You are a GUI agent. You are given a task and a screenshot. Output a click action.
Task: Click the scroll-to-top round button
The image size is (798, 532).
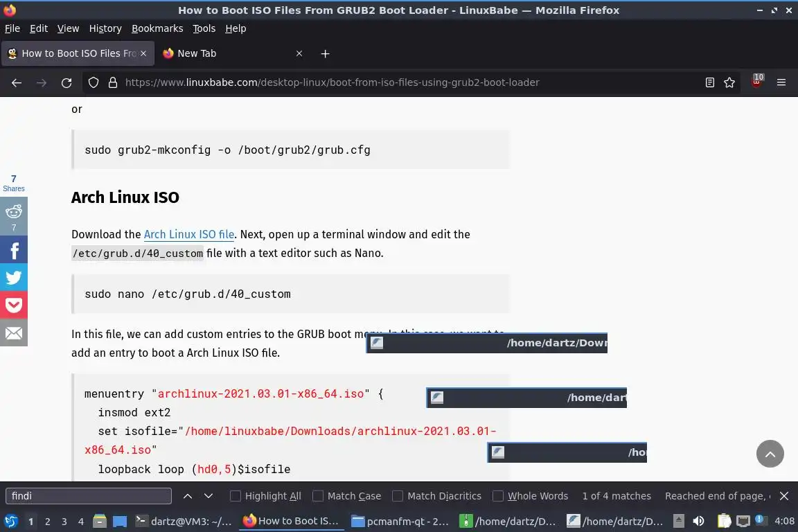pos(770,454)
